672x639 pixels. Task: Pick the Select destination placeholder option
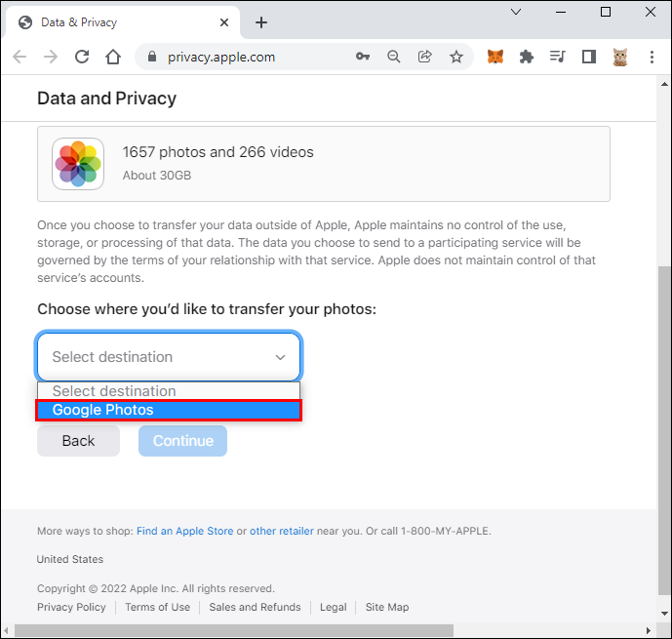pyautogui.click(x=169, y=391)
